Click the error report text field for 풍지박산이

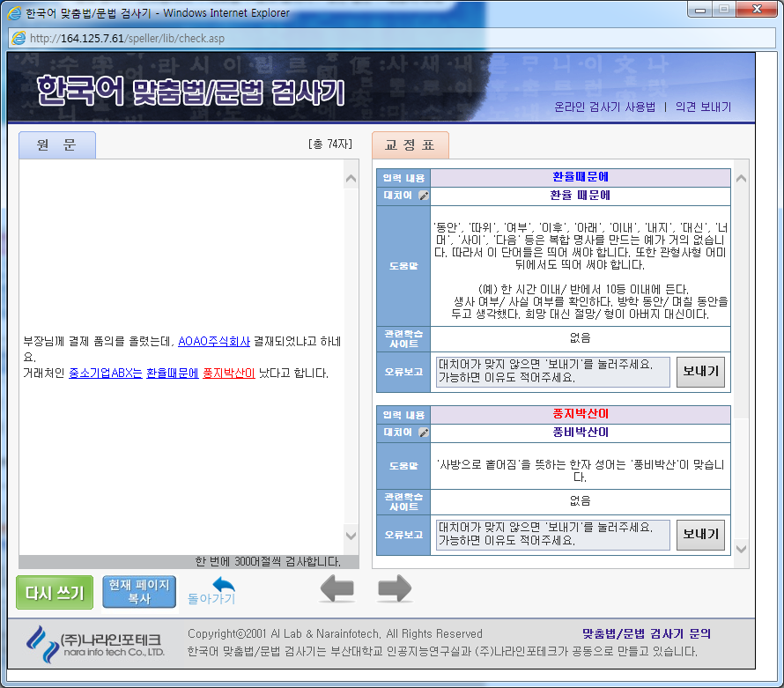(552, 535)
